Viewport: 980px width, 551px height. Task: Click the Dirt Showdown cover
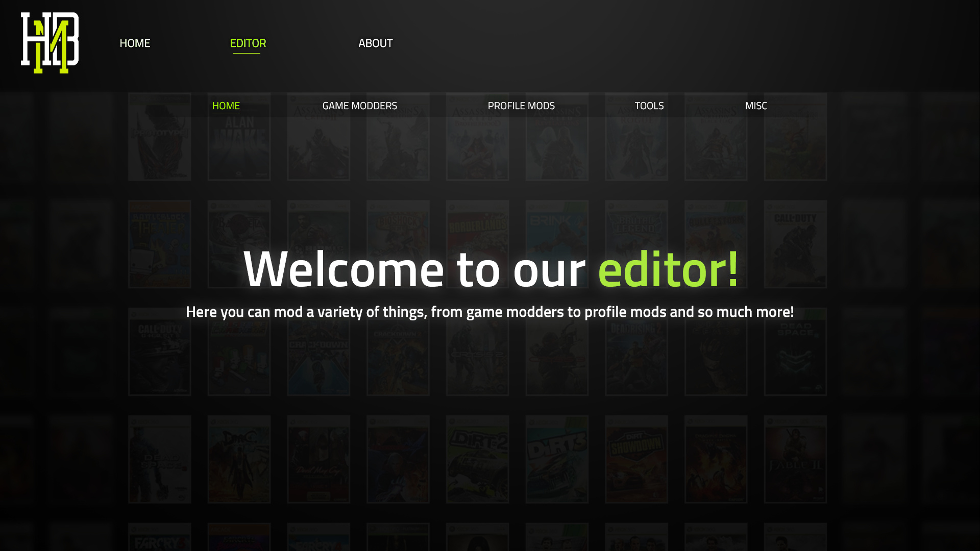[x=636, y=459]
